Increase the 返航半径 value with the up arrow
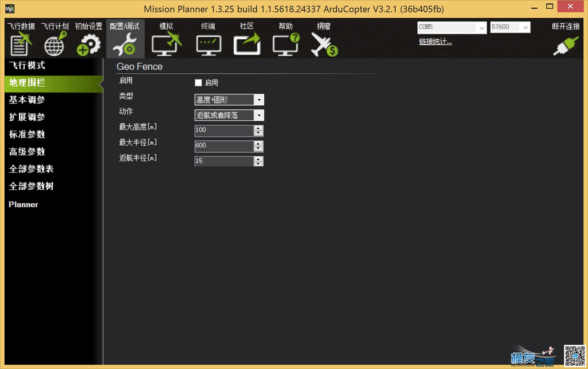588x369 pixels. coord(259,159)
